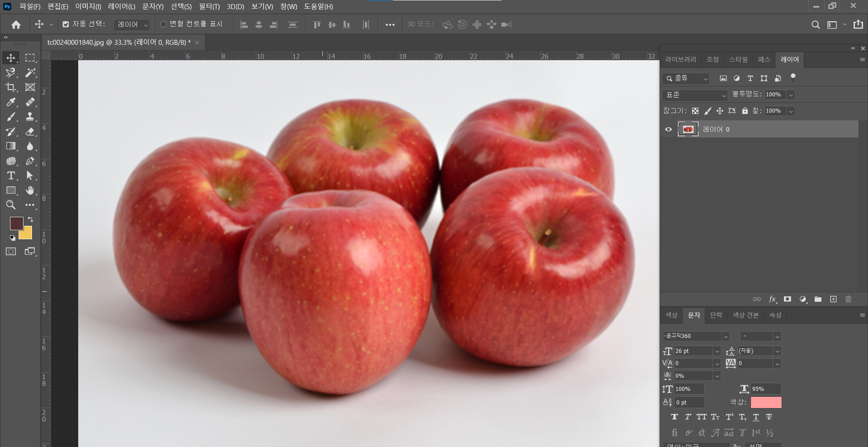
Task: Select the Gradient tool
Action: (11, 146)
